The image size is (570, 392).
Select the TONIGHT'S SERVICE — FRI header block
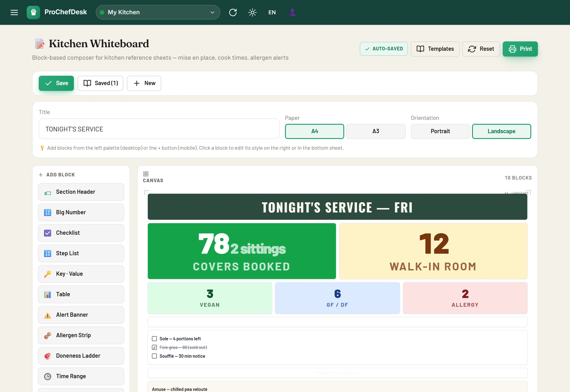[337, 207]
